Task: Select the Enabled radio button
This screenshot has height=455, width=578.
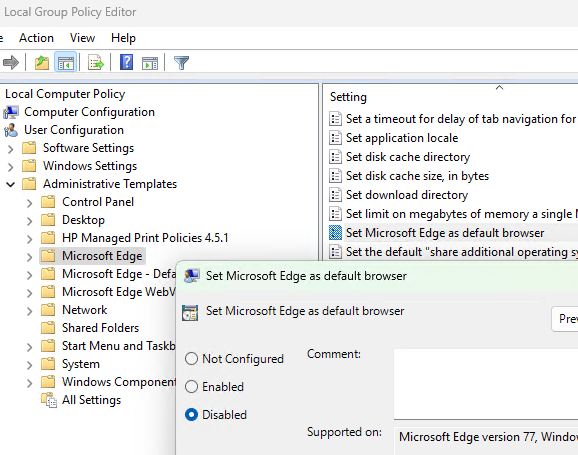Action: pyautogui.click(x=191, y=387)
